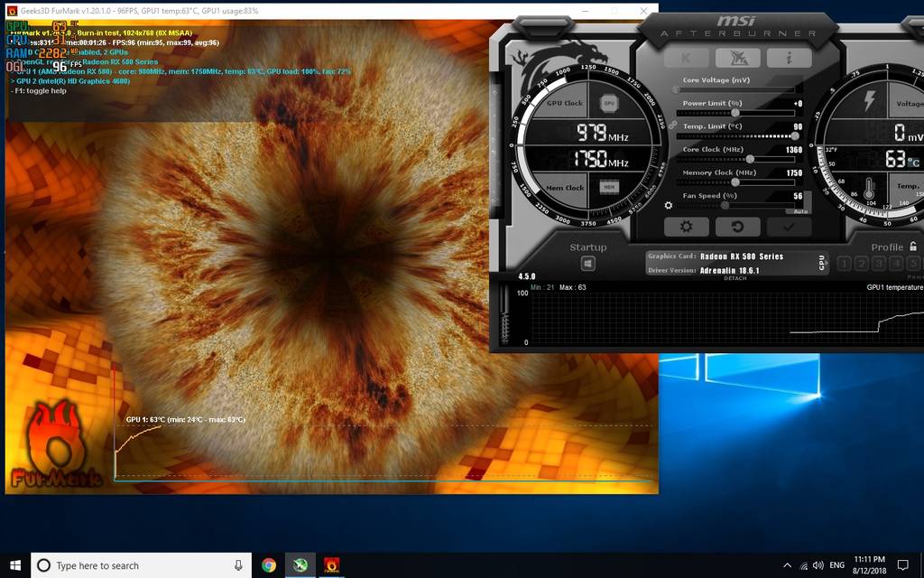Click the fan speed settings gear icon
The width and height of the screenshot is (924, 578).
pos(669,205)
